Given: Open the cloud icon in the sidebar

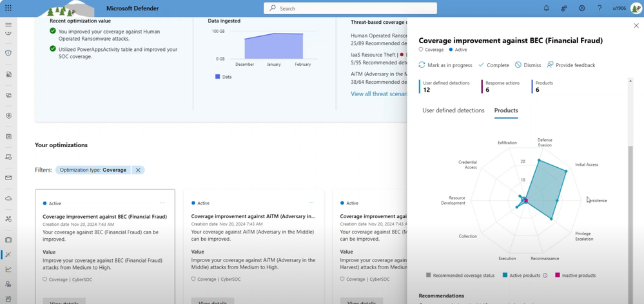Looking at the screenshot, I should tap(8, 198).
